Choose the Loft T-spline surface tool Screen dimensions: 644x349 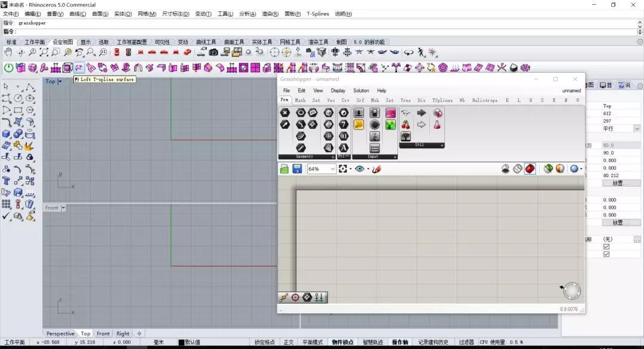[79, 68]
